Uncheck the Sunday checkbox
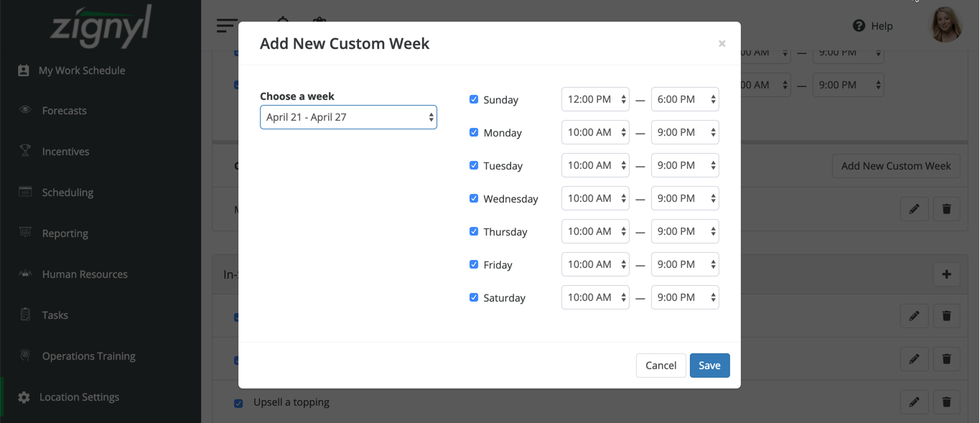Image resolution: width=980 pixels, height=423 pixels. (474, 100)
